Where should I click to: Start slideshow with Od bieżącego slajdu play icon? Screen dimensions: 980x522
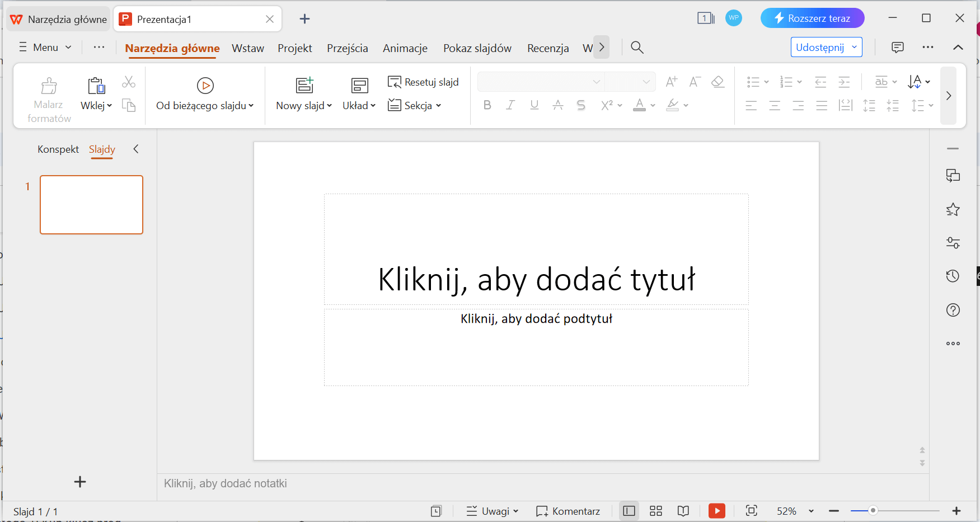point(205,86)
